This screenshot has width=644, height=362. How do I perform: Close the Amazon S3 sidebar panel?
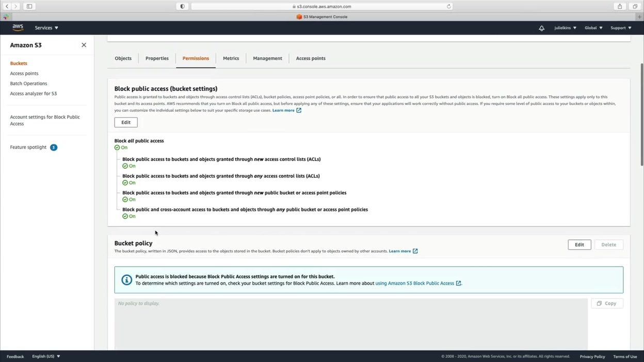tap(84, 45)
